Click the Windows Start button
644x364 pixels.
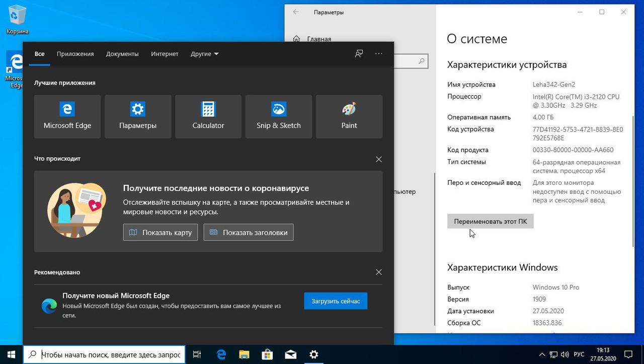pos(11,354)
